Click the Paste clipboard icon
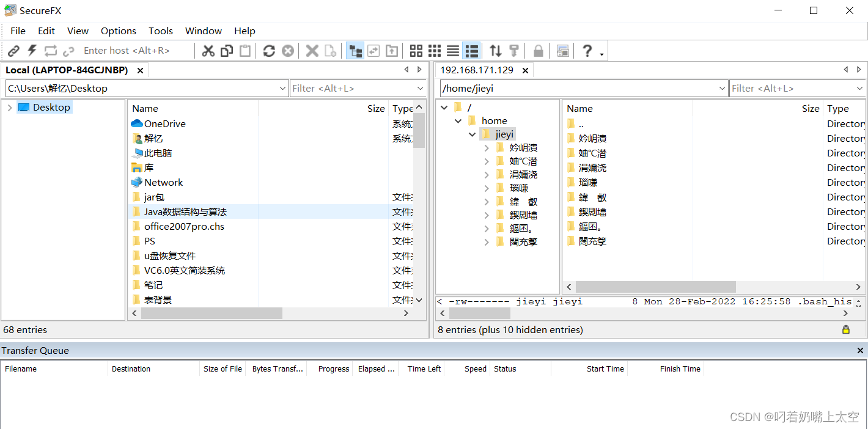This screenshot has height=429, width=868. (245, 51)
